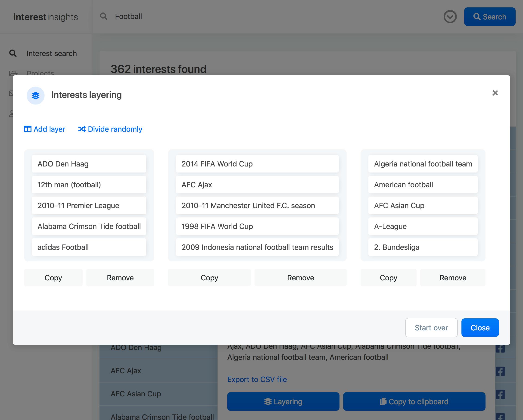Focus the Football search input field
The width and height of the screenshot is (523, 420).
pyautogui.click(x=274, y=16)
